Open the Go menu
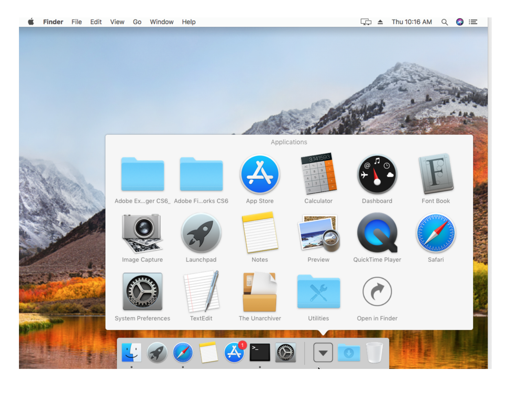This screenshot has width=511, height=420. pos(137,22)
